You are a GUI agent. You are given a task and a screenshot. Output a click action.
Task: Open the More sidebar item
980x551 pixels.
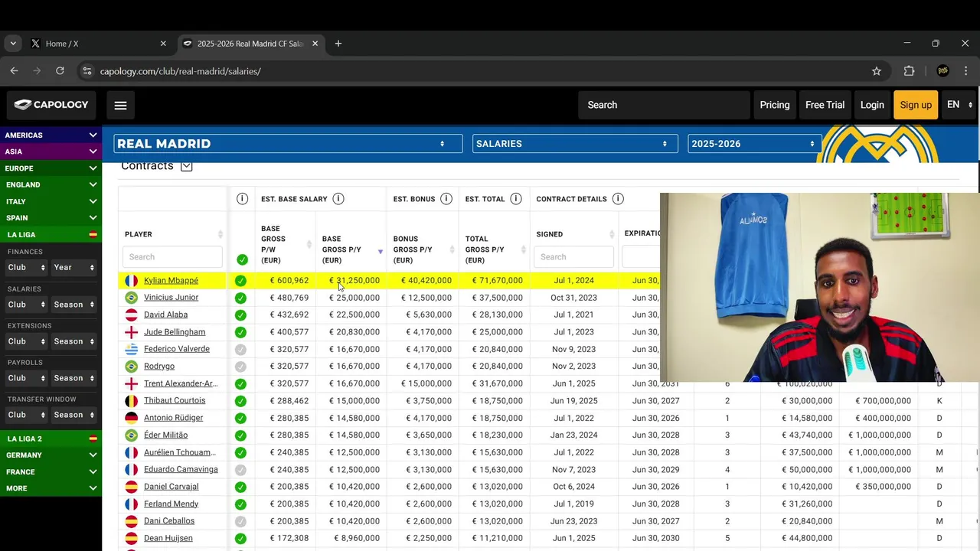point(51,488)
